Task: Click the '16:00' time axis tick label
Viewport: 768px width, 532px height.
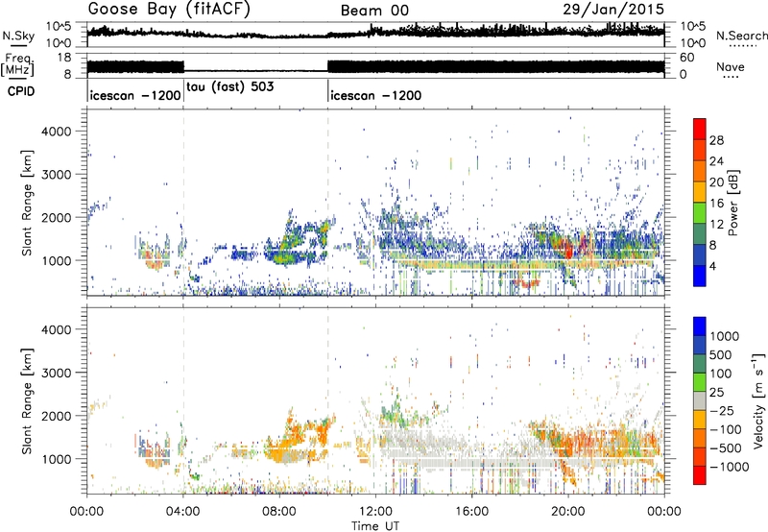Action: click(471, 512)
